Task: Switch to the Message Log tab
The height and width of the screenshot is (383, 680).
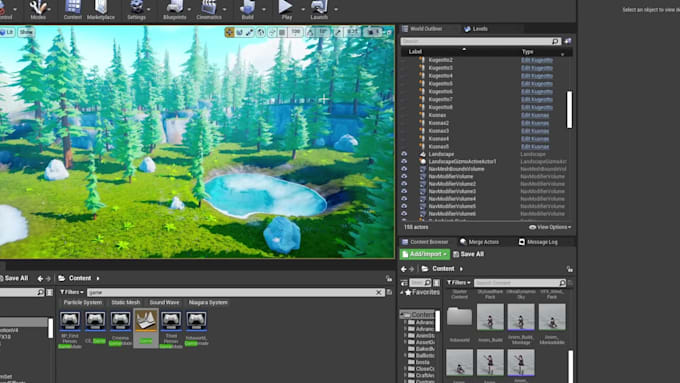Action: (538, 242)
